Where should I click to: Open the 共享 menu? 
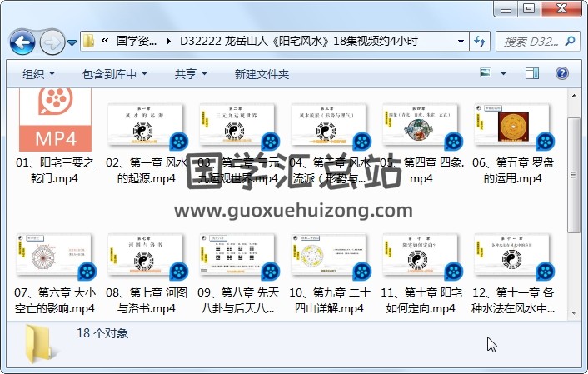pos(191,74)
